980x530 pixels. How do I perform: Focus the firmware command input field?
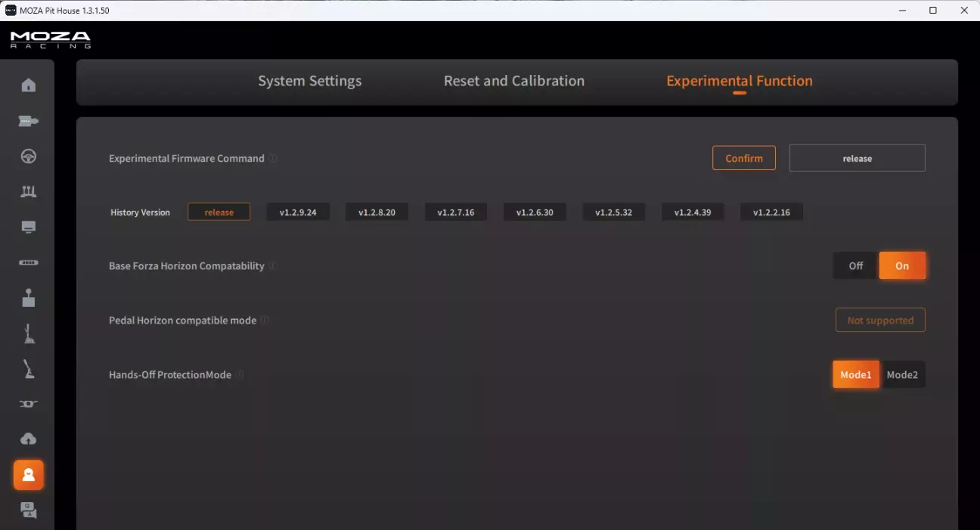[857, 158]
